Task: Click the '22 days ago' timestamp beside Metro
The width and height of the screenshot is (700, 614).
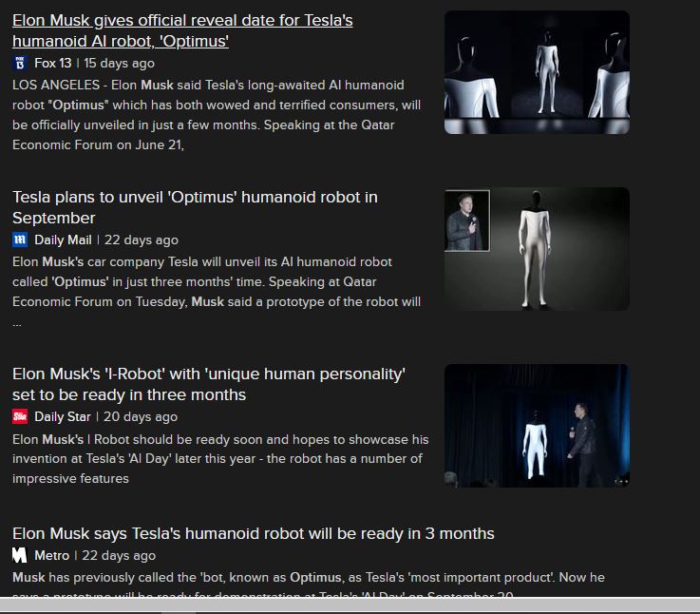Action: pyautogui.click(x=119, y=555)
